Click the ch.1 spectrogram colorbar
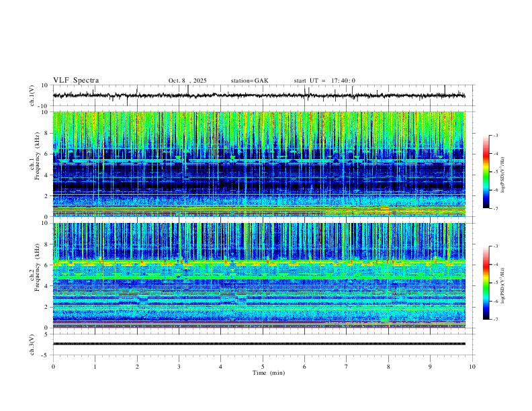The height and width of the screenshot is (411, 532). coord(486,172)
